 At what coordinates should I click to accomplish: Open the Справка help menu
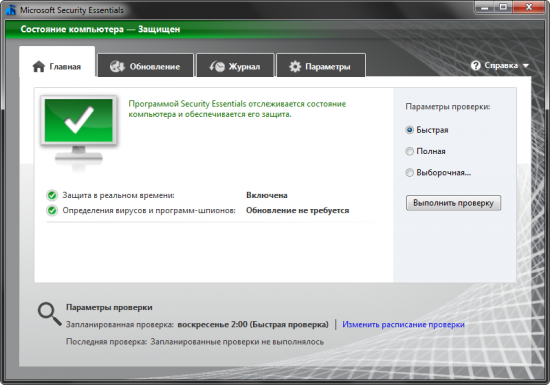500,66
